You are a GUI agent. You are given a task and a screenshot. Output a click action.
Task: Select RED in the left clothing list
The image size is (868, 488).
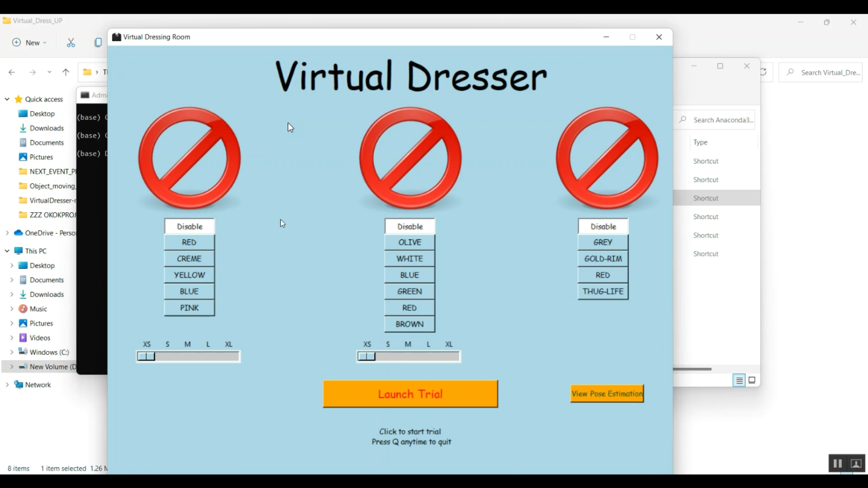(189, 242)
